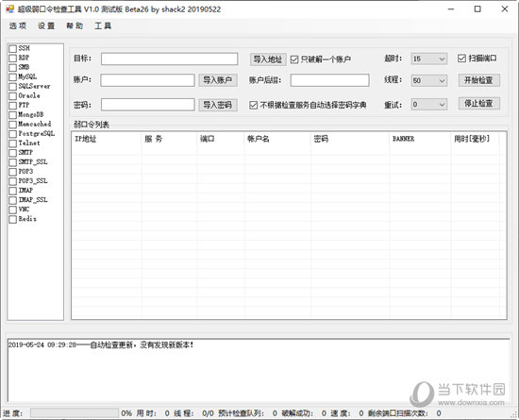
Task: Open the 工具 menu
Action: 103,25
